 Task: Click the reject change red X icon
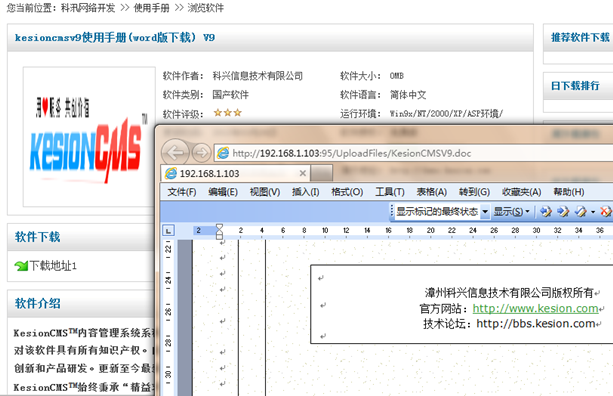coord(606,211)
